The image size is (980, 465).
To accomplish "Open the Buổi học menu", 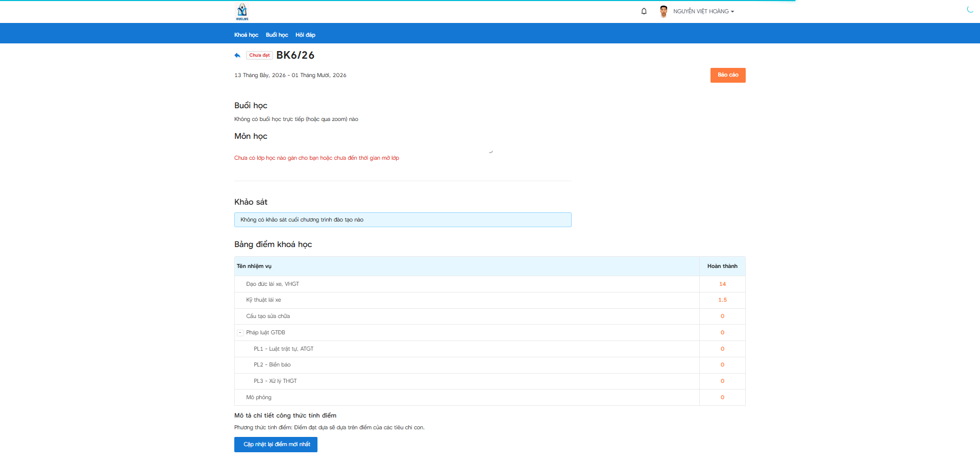I will click(x=277, y=35).
